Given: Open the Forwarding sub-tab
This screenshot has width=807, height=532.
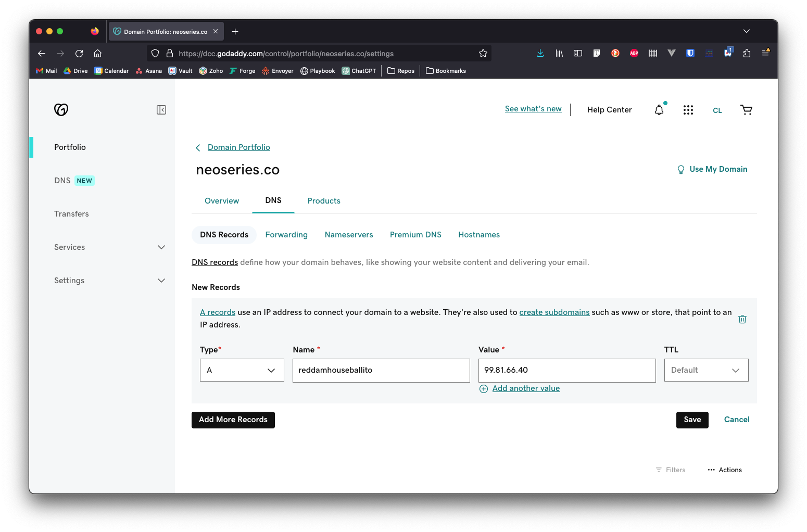Looking at the screenshot, I should (286, 235).
